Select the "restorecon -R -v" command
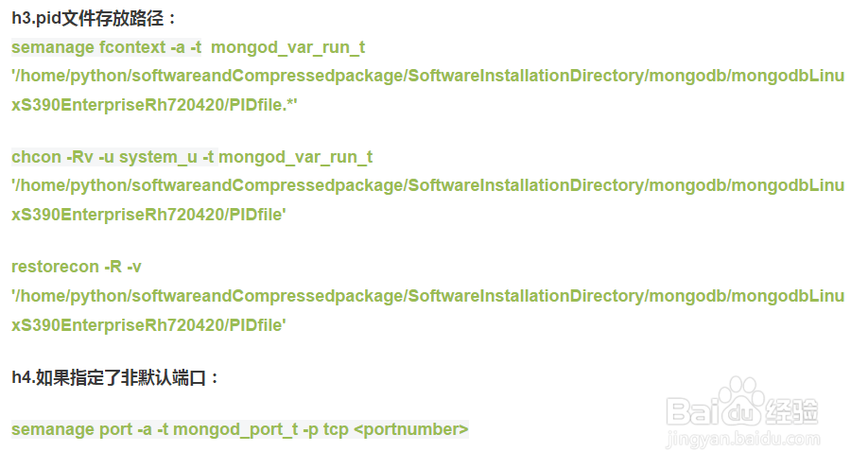 [x=77, y=267]
